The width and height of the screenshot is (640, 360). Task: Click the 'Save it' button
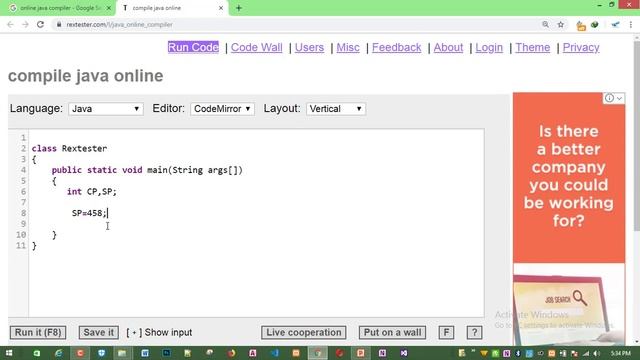click(99, 333)
